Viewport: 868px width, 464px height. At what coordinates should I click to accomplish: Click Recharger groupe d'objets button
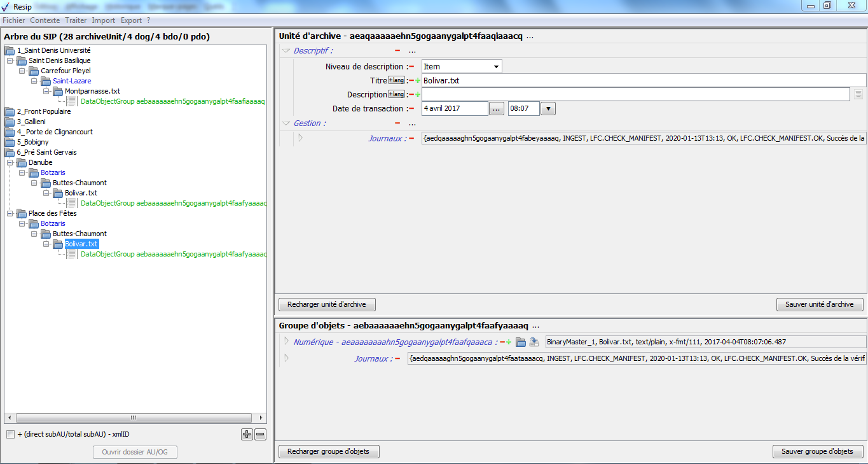click(x=329, y=451)
